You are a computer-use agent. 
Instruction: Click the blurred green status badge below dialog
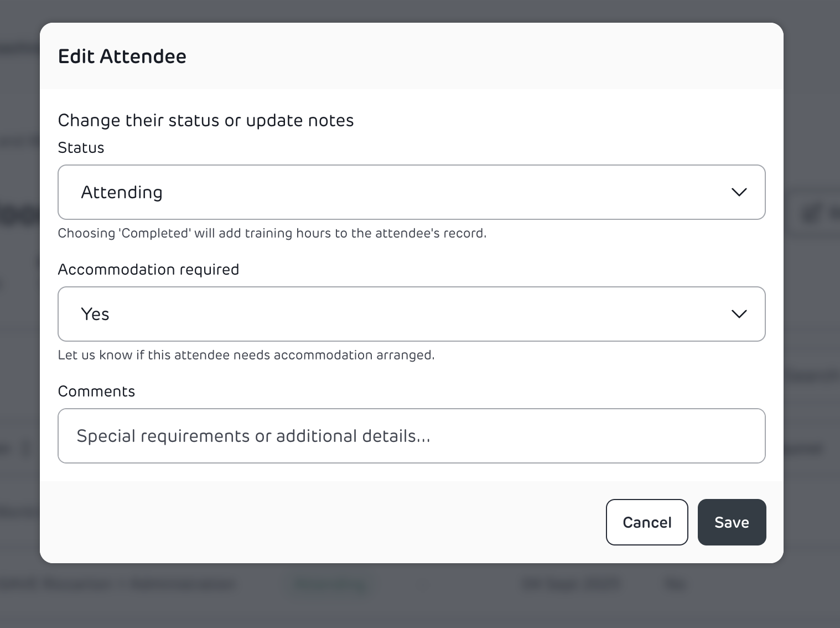click(x=331, y=585)
